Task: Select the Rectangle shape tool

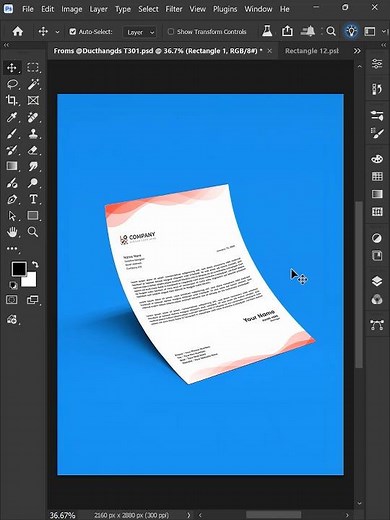Action: click(33, 216)
